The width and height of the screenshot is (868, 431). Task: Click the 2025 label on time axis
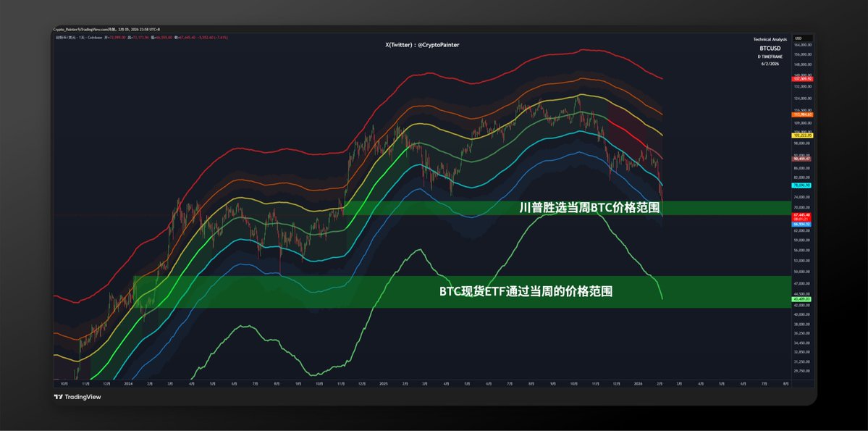(x=383, y=382)
